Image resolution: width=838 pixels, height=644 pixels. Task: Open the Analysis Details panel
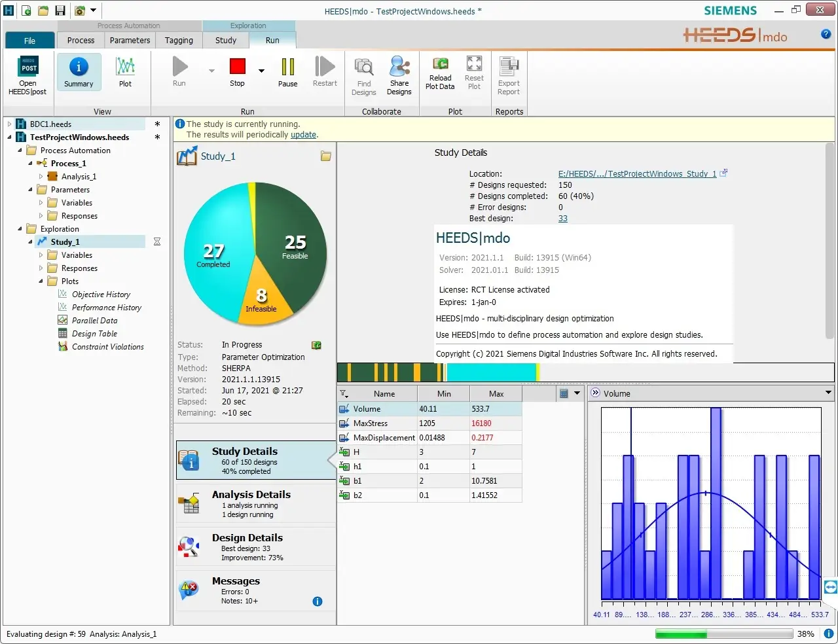tap(256, 504)
